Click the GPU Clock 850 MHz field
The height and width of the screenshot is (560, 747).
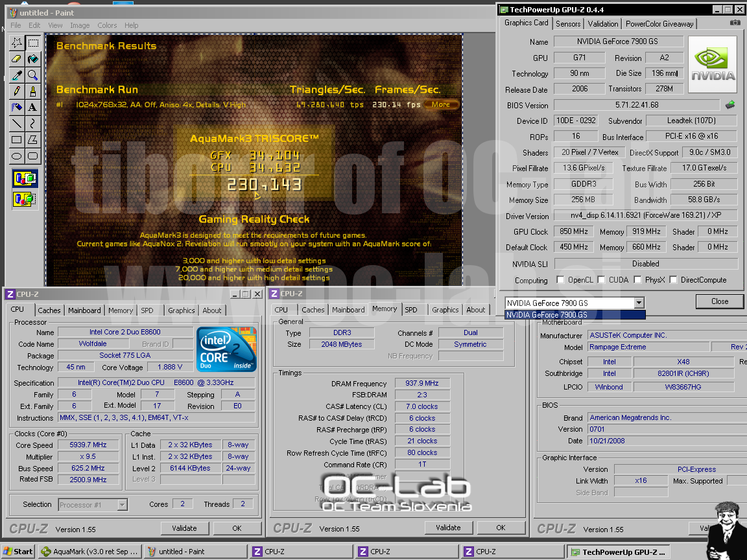tap(574, 231)
